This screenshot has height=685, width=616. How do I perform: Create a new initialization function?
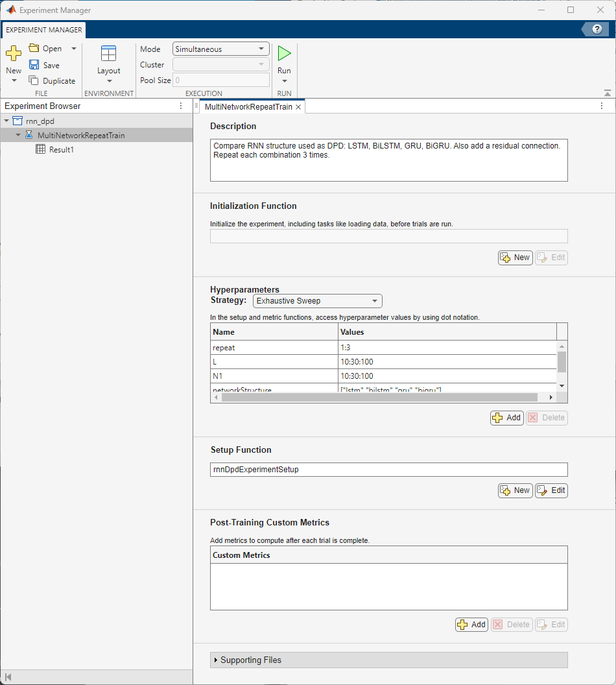coord(515,258)
